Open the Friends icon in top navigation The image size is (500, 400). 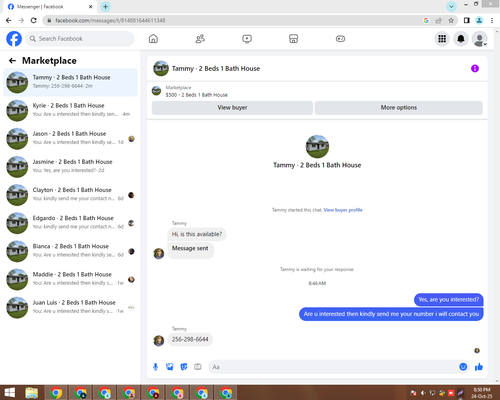[200, 39]
